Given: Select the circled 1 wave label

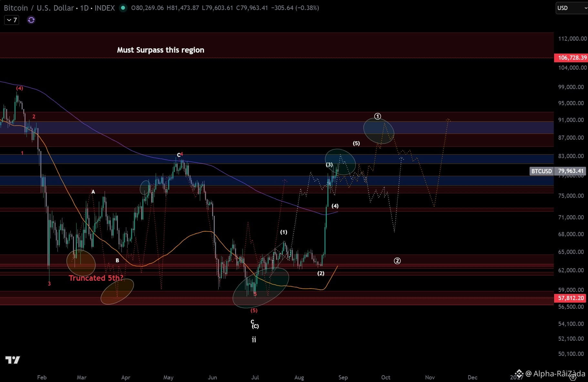Looking at the screenshot, I should pyautogui.click(x=377, y=116).
